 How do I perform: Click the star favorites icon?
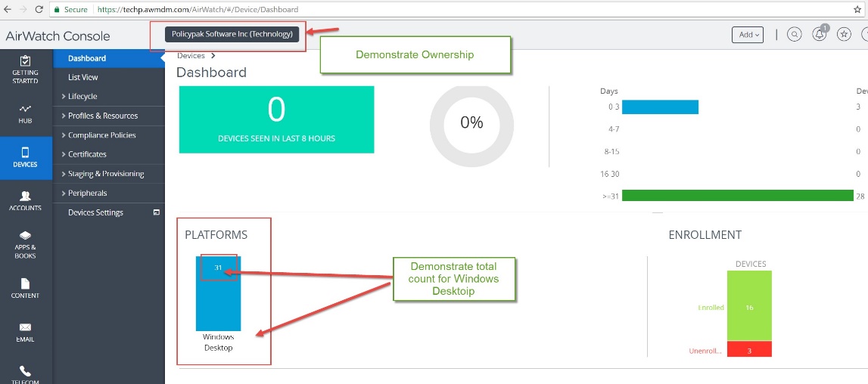pos(844,35)
